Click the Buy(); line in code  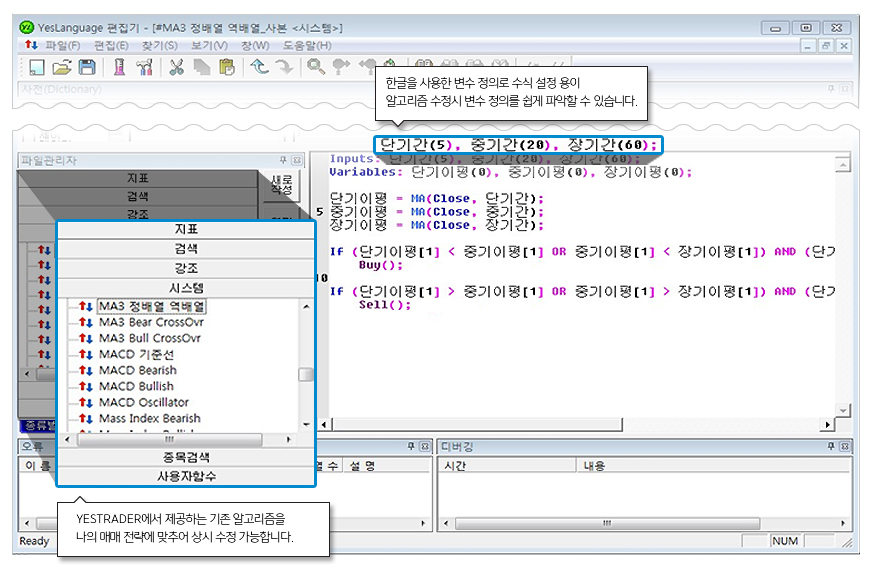(x=381, y=265)
